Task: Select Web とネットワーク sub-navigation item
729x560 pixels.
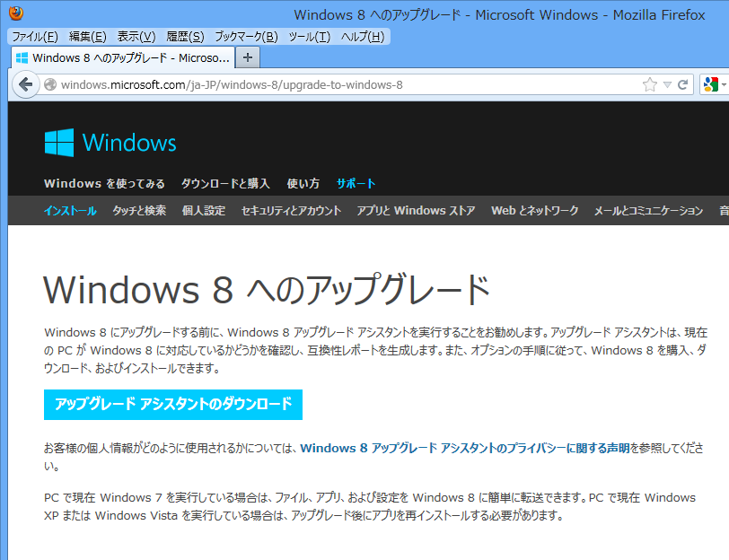Action: pos(535,211)
